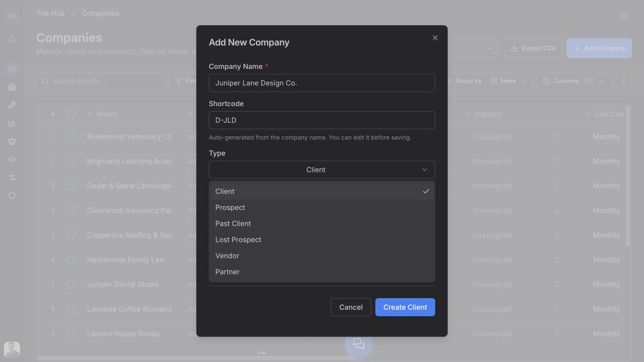Choose Vendor from the Type list
This screenshot has height=362, width=644.
[x=322, y=256]
